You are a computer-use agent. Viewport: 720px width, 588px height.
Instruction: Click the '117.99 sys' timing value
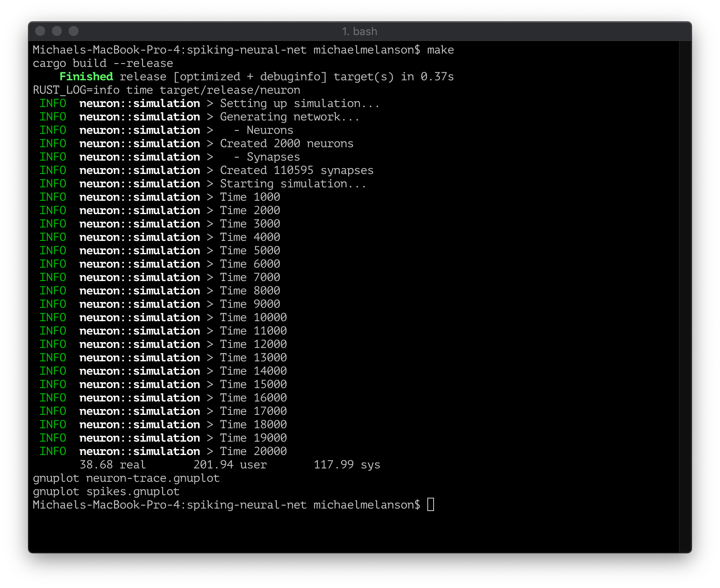coord(347,465)
